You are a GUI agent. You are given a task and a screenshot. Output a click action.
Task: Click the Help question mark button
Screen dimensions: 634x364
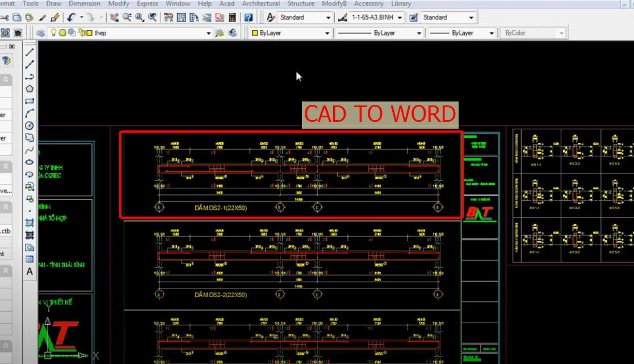click(247, 17)
